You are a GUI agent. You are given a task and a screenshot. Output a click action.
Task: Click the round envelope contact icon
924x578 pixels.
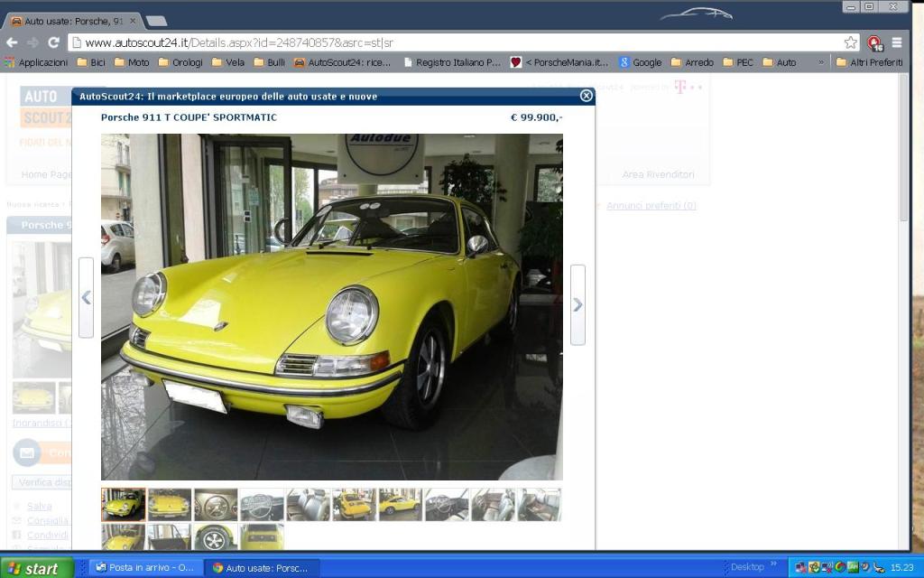26,453
